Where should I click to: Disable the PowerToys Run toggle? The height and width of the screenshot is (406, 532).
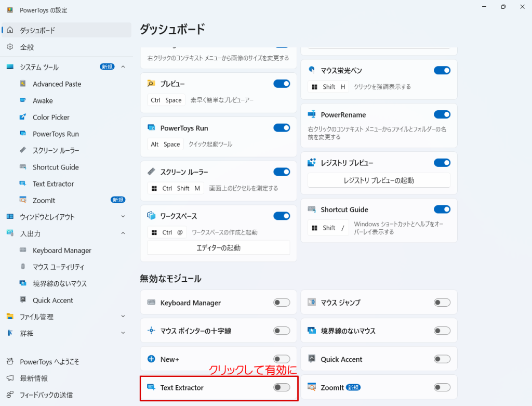coord(282,128)
